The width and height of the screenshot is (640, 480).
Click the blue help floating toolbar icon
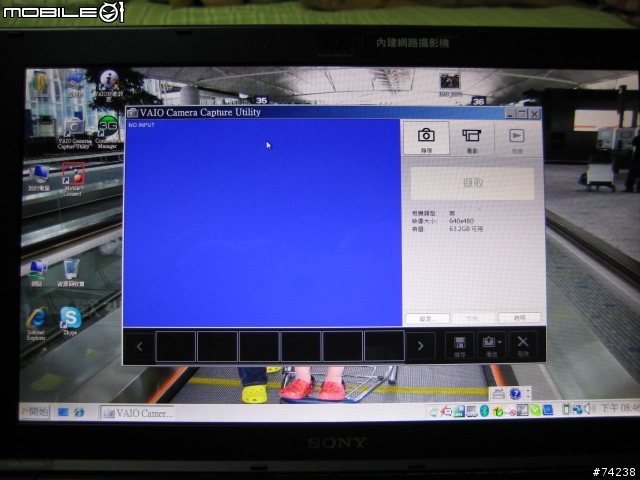point(515,394)
